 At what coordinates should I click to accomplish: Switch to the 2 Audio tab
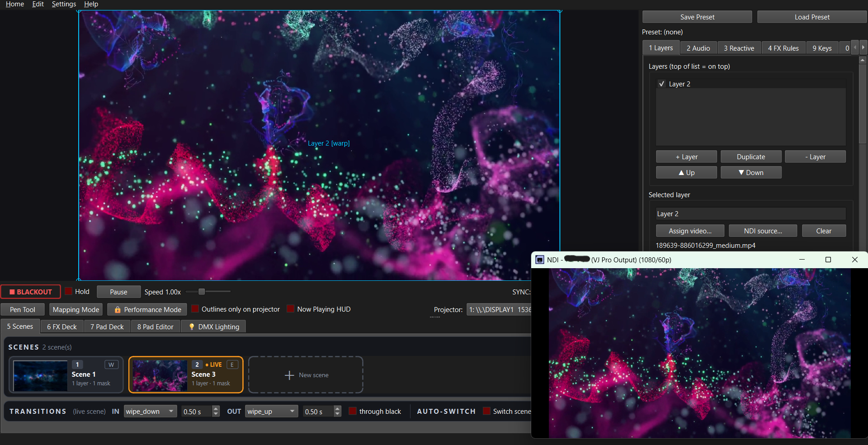(x=698, y=48)
